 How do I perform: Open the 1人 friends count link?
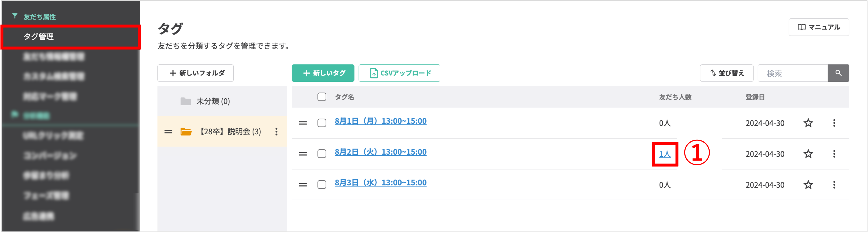[x=665, y=154]
